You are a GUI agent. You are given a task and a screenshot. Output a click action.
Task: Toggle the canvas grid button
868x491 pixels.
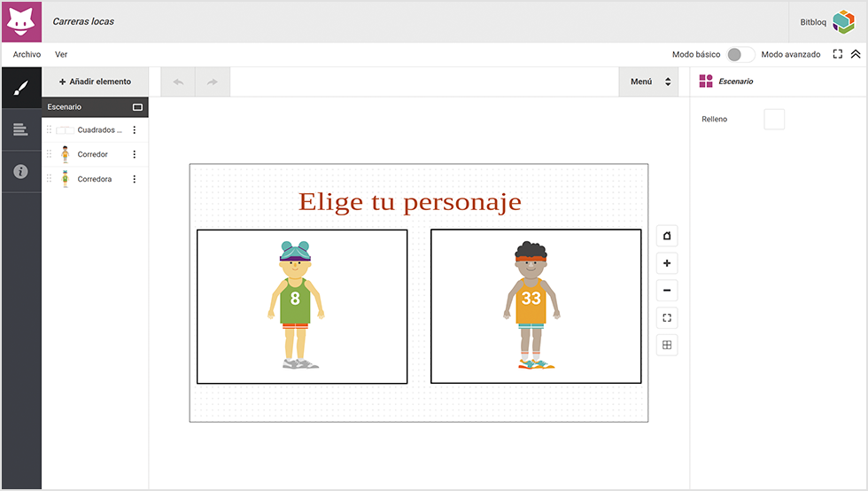pyautogui.click(x=667, y=346)
